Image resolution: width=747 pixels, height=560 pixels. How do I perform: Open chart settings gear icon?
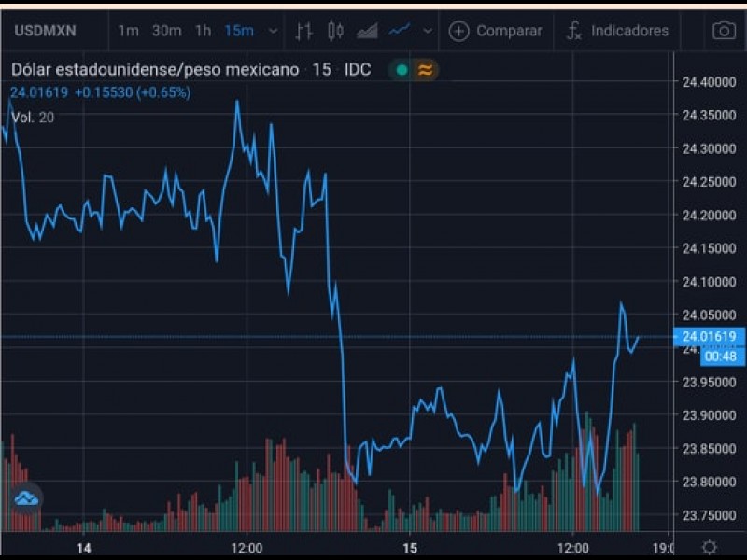(x=710, y=547)
